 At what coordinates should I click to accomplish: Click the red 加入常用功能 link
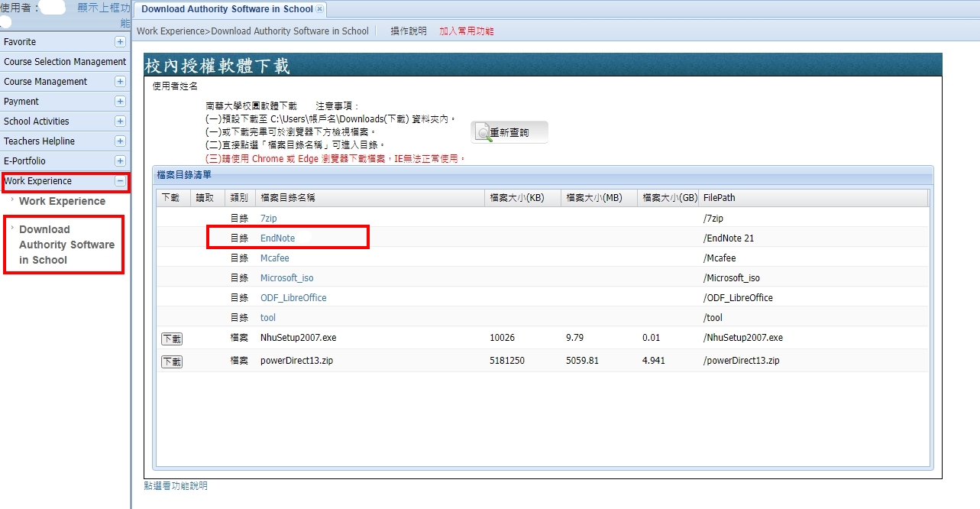click(466, 31)
